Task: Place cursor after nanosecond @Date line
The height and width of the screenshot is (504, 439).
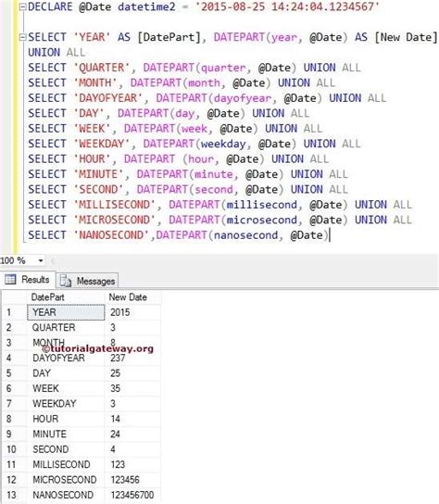Action: point(330,235)
